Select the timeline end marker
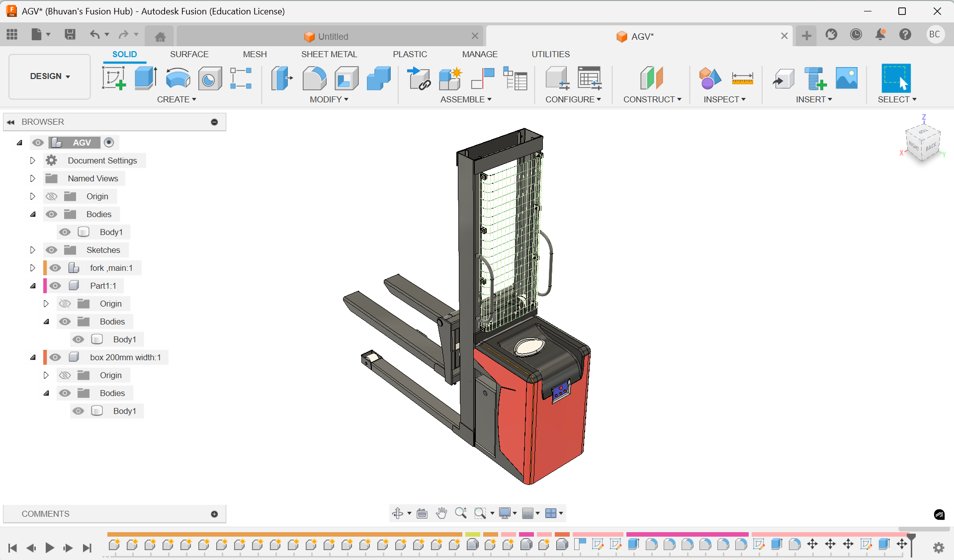 tap(911, 545)
